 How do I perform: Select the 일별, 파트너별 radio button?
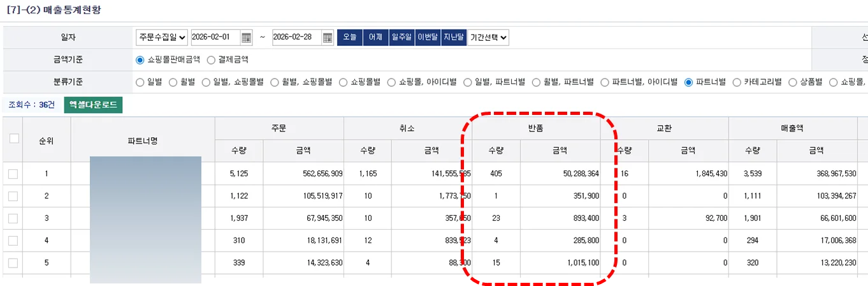(x=468, y=82)
